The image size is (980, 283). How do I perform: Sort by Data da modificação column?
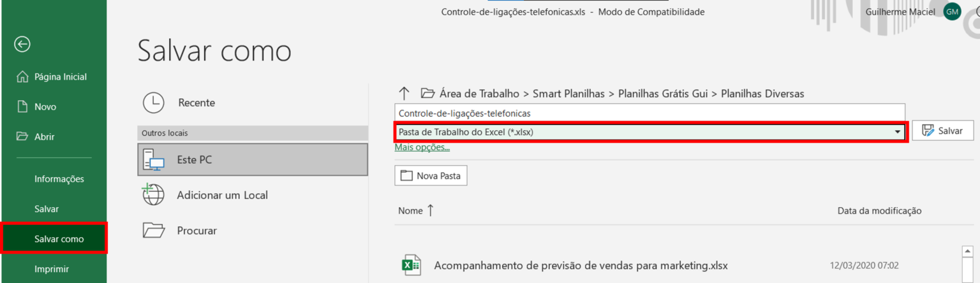(879, 210)
